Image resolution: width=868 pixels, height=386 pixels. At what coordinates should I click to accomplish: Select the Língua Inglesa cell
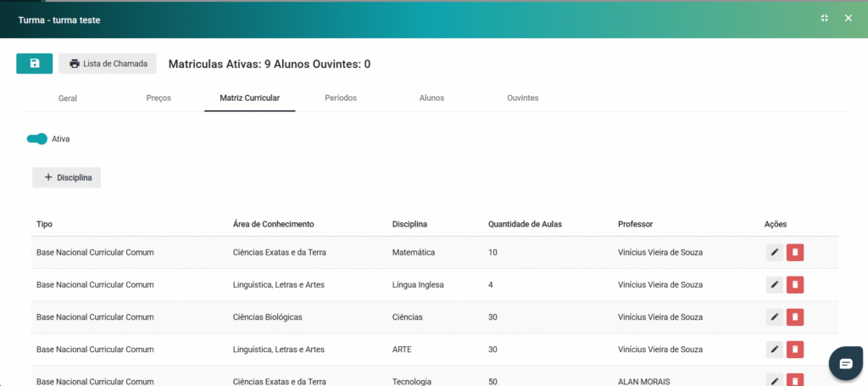(418, 285)
